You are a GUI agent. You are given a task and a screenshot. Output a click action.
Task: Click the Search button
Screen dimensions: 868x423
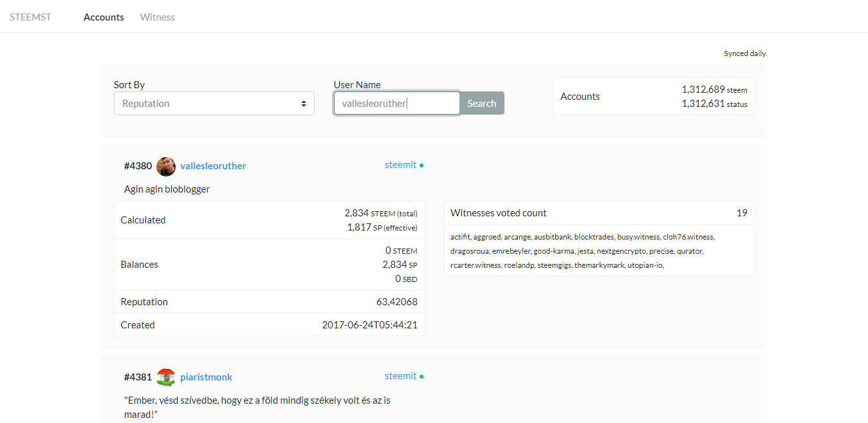click(x=482, y=103)
